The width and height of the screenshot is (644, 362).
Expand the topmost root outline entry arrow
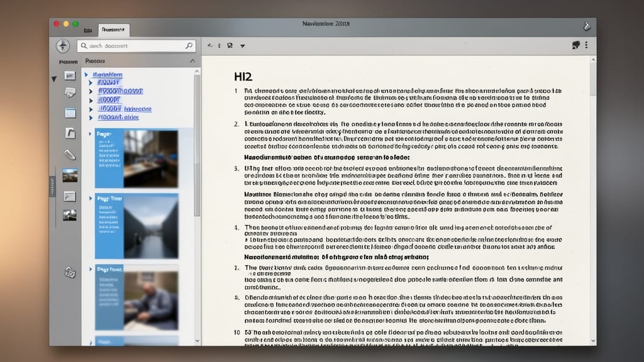(86, 75)
